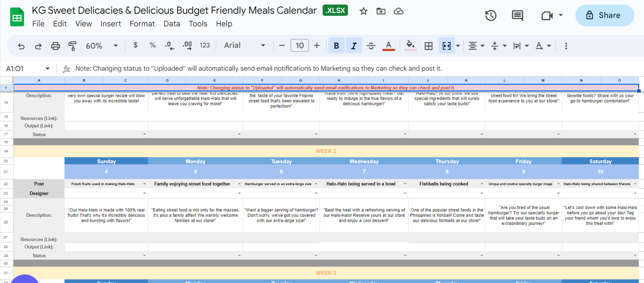This screenshot has height=283, width=644.
Task: Open text rotation options
Action: pos(543,46)
